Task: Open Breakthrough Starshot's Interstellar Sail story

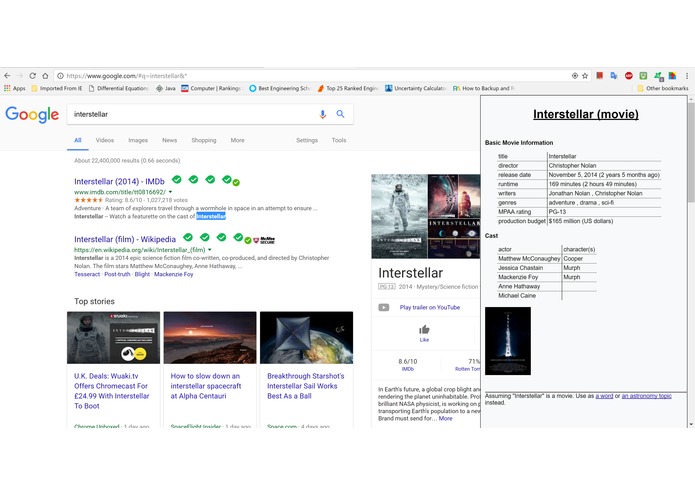Action: 305,386
